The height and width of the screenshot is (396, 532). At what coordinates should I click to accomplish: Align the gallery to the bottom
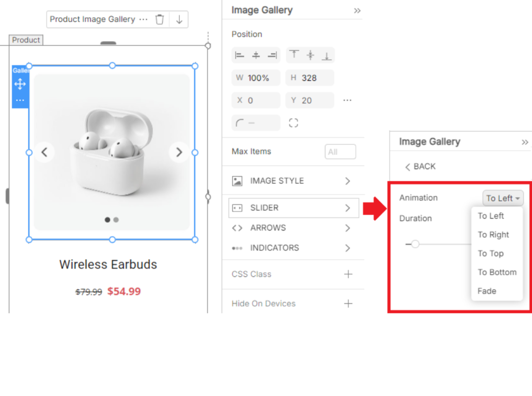(x=327, y=55)
